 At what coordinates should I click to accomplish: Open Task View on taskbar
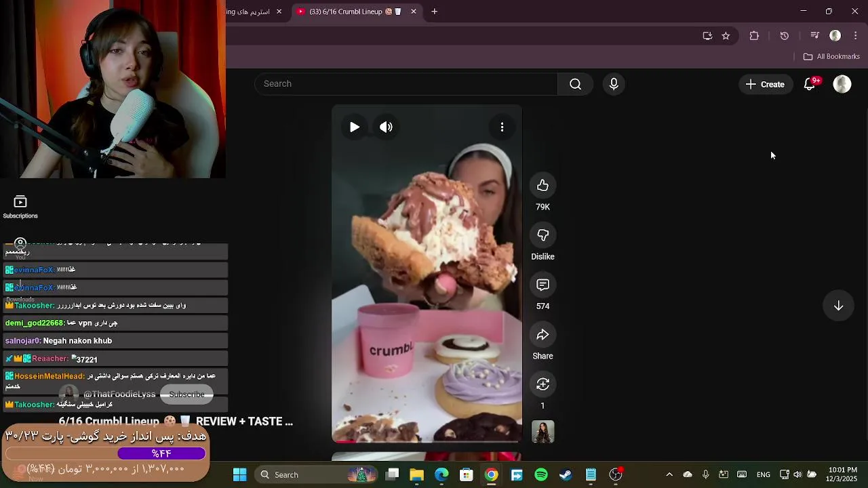pyautogui.click(x=393, y=474)
